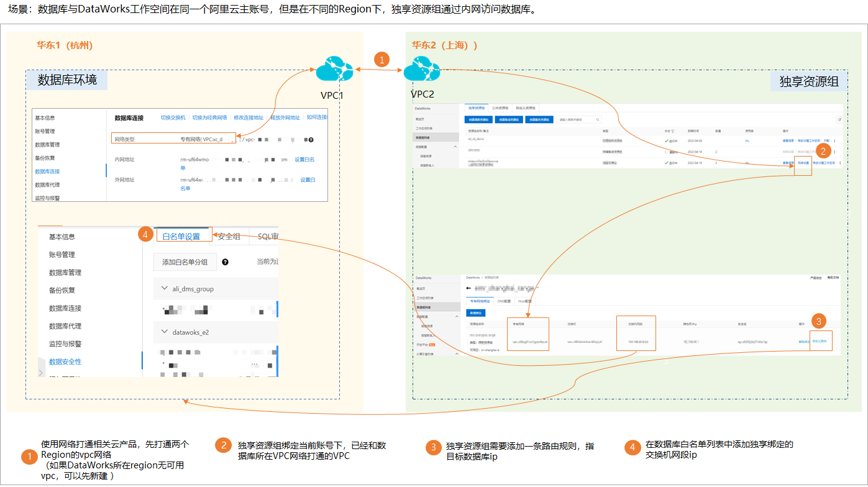Image resolution: width=868 pixels, height=487 pixels.
Task: Click 帮助文档 link at top right
Action: (833, 278)
